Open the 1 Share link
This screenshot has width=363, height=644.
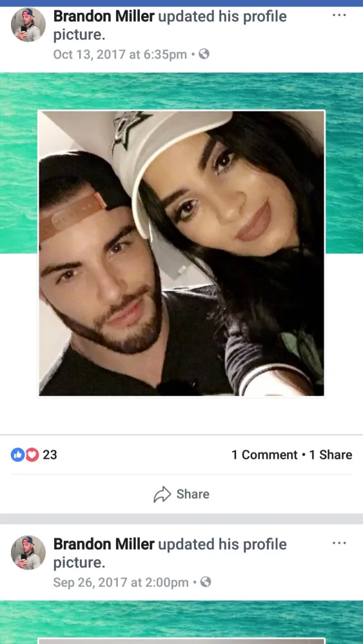331,455
